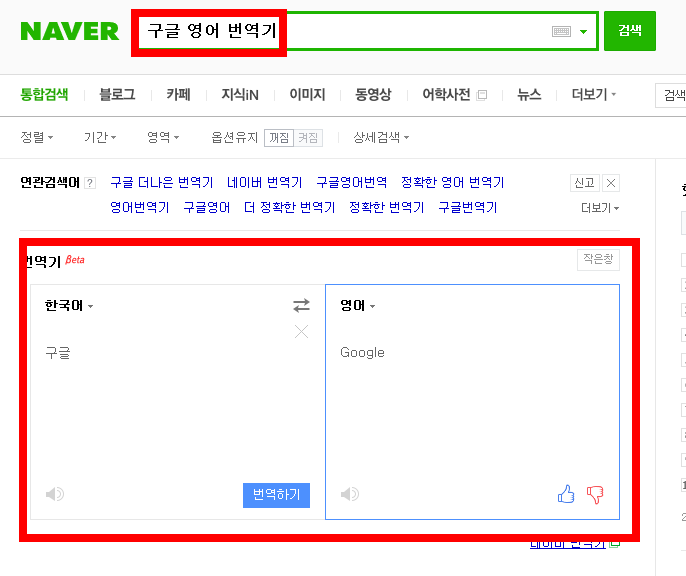Screen dimensions: 686x576
Task: Open the 기간 period dropdown
Action: coord(100,137)
